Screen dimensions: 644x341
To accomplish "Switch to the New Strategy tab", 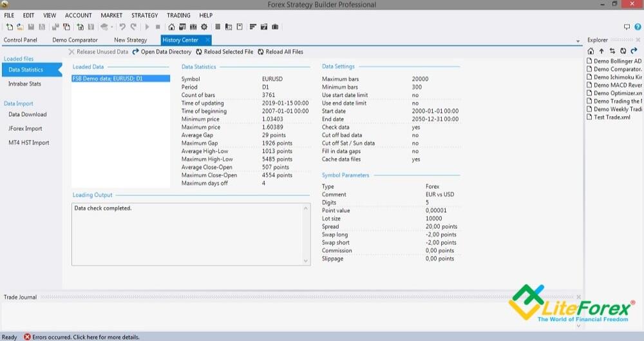I will [130, 40].
